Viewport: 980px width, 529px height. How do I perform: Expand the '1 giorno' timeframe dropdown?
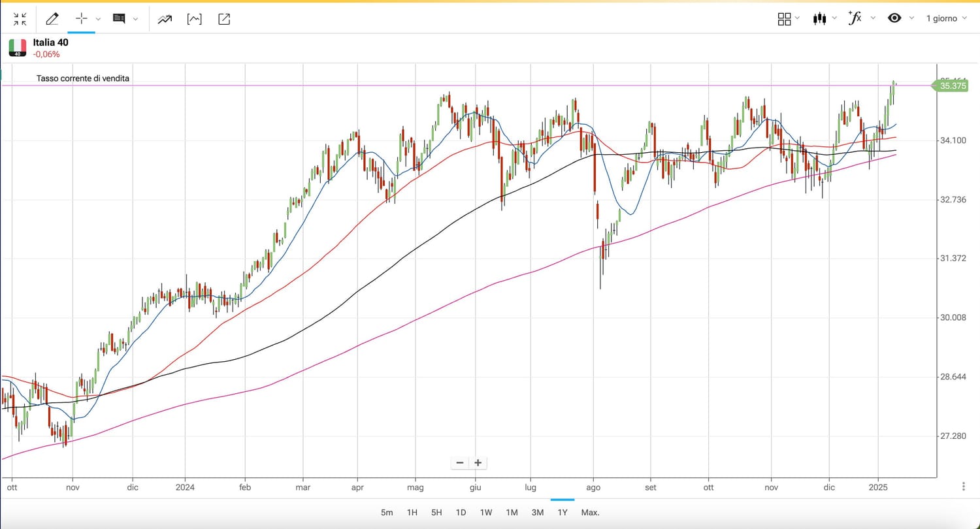click(x=945, y=18)
